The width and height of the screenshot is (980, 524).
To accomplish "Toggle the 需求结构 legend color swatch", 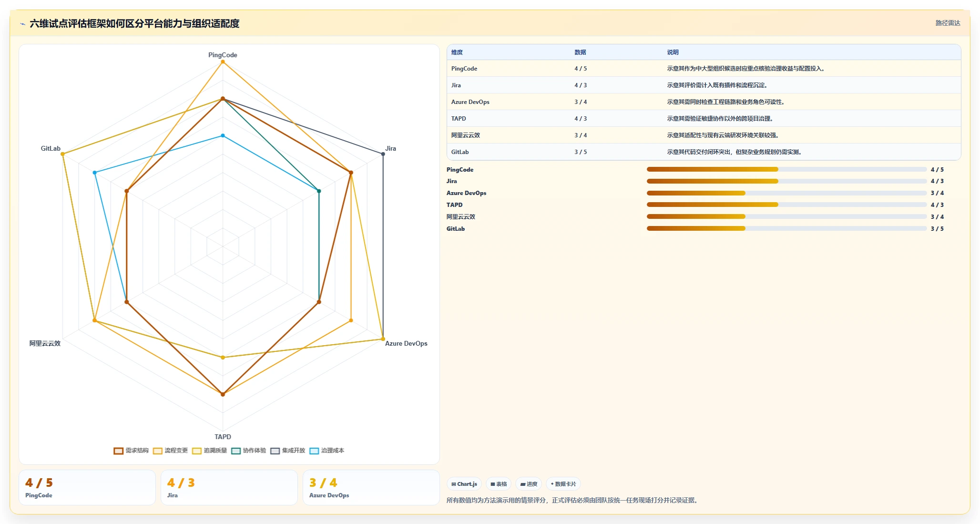I will [x=118, y=451].
